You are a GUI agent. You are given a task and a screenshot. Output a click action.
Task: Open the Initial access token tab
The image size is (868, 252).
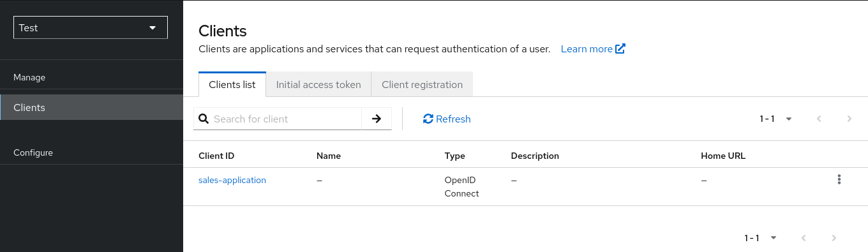(x=318, y=85)
